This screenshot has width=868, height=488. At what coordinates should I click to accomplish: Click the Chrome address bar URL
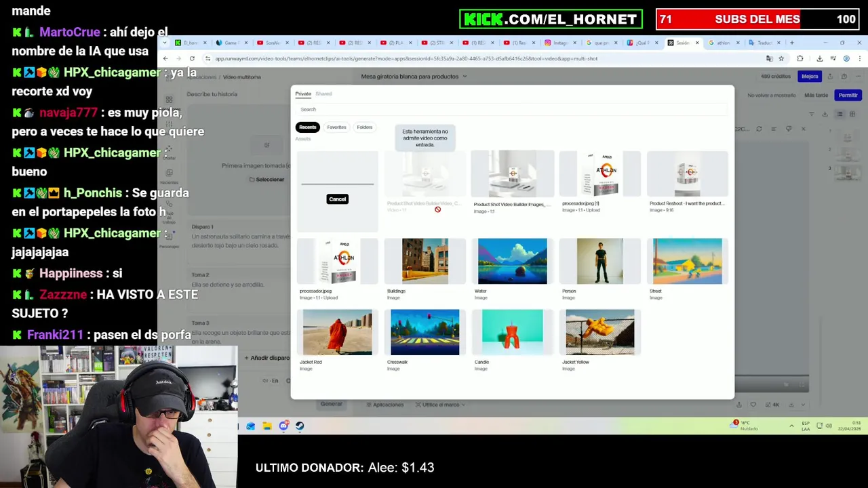[407, 59]
